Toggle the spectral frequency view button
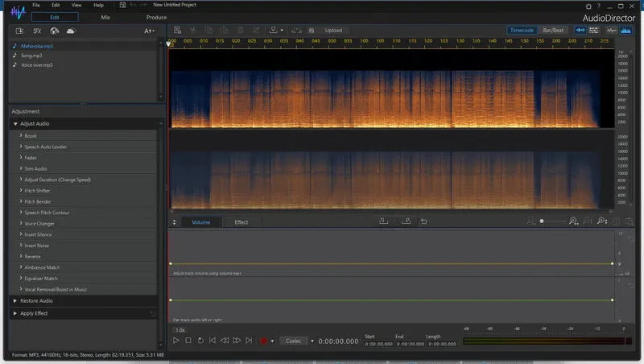644x364 pixels. point(627,31)
